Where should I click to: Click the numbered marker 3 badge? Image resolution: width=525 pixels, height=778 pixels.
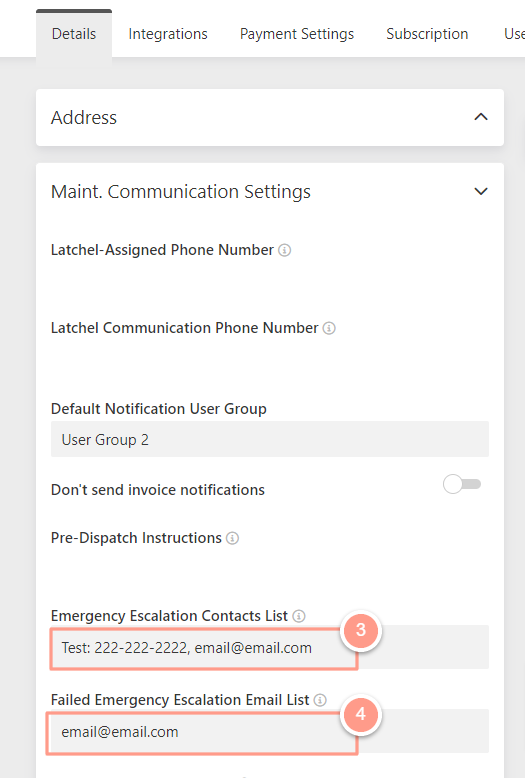coord(361,630)
